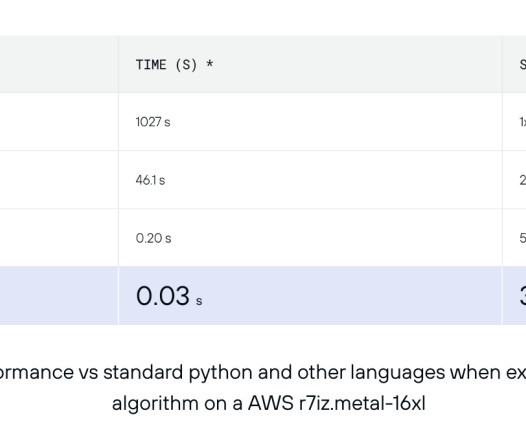Viewport: 526px width, 439px height.
Task: Click the blank cell left of 1027 s
Action: point(59,122)
